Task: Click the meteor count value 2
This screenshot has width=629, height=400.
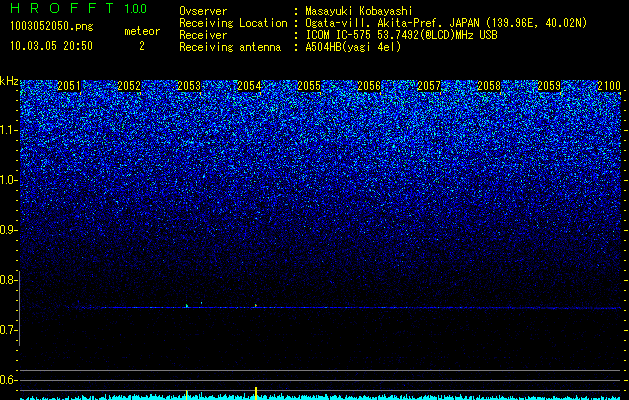Action: coord(142,46)
